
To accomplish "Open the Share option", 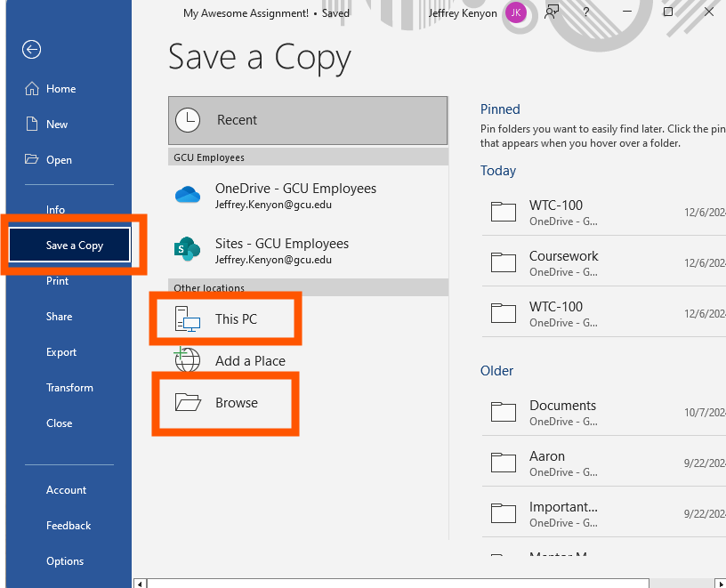I will 69,316.
